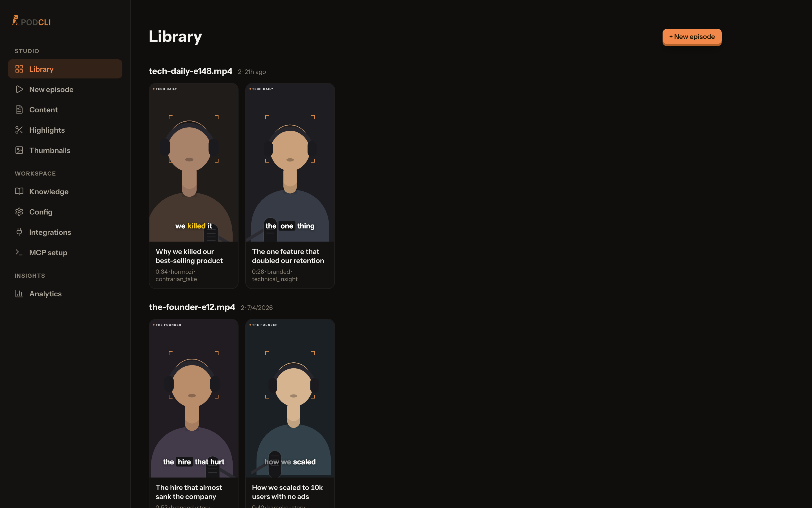Click the book icon beside Knowledge
The image size is (812, 508).
19,192
